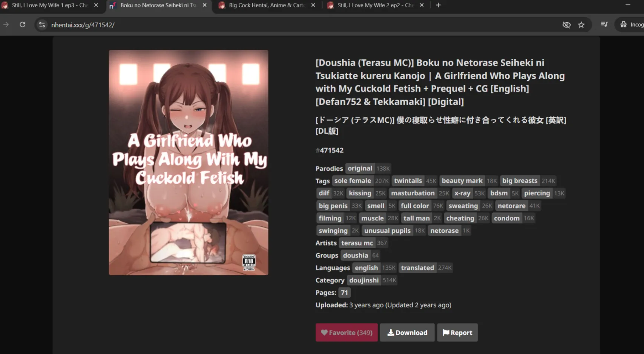The image size is (644, 354).
Task: Switch to 'Still, I Love My Wife 1 ep3' tab
Action: coord(49,5)
